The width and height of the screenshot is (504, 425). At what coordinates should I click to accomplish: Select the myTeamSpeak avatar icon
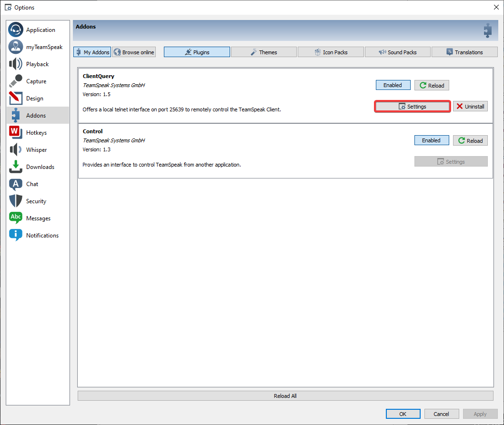pyautogui.click(x=15, y=47)
